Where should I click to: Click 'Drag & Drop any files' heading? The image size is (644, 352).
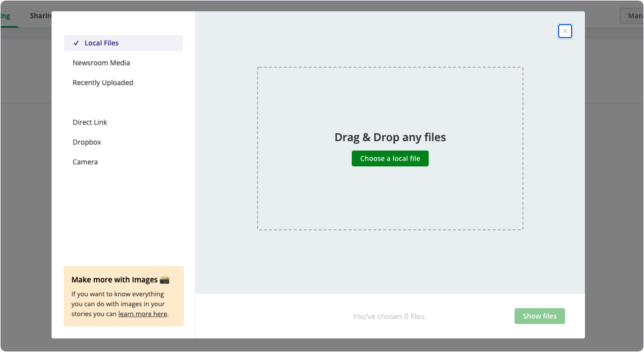pos(390,137)
